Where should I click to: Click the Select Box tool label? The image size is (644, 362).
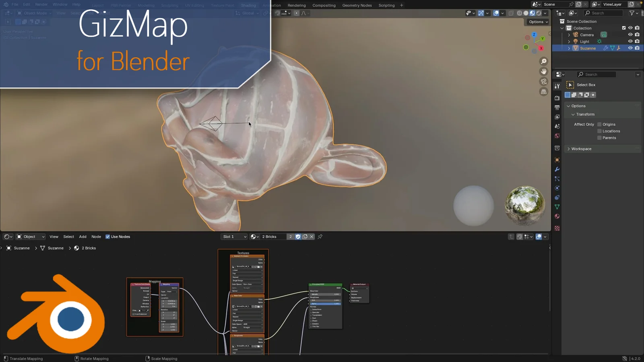[586, 85]
